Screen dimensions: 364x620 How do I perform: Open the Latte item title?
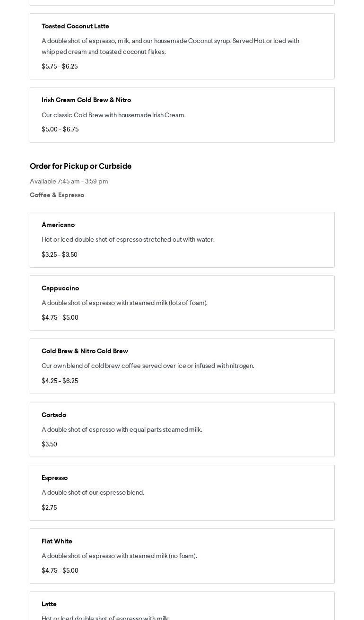[x=49, y=604]
